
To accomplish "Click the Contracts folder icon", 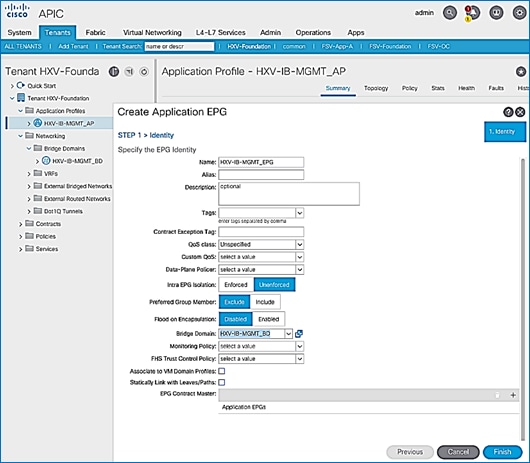I will [29, 223].
